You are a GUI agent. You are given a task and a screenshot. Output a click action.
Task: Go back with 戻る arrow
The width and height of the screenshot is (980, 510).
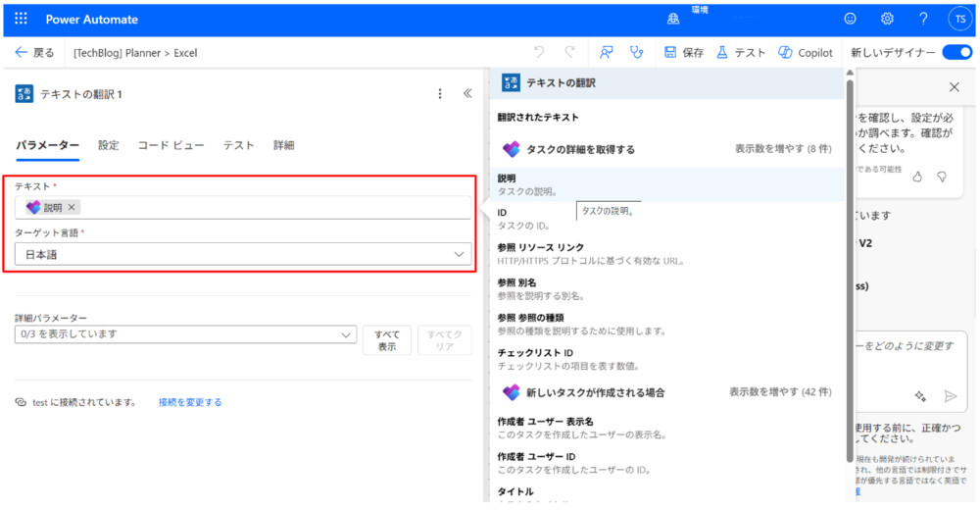coord(34,53)
